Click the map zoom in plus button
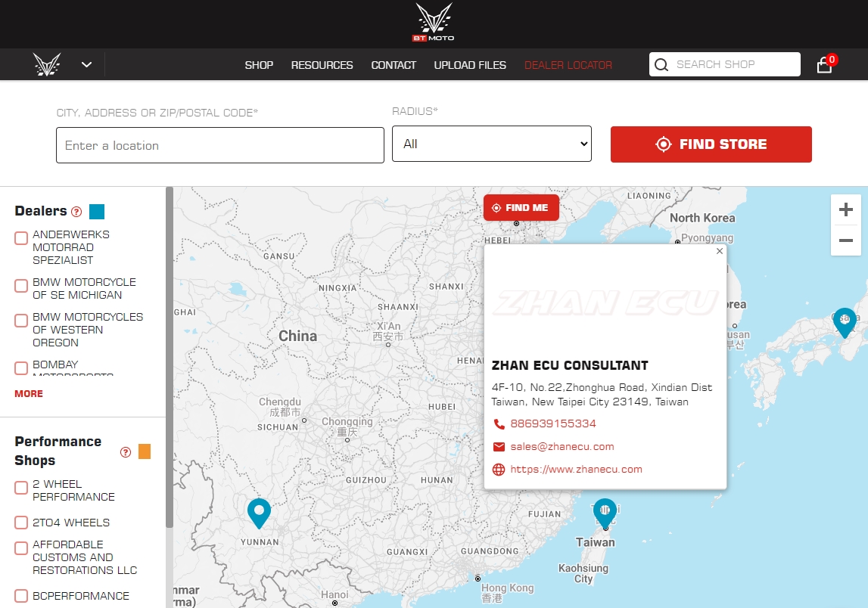The image size is (868, 608). pos(846,209)
